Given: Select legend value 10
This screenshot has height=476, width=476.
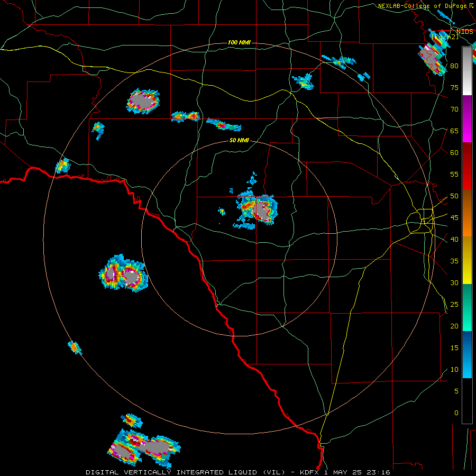Looking at the screenshot, I should 454,370.
